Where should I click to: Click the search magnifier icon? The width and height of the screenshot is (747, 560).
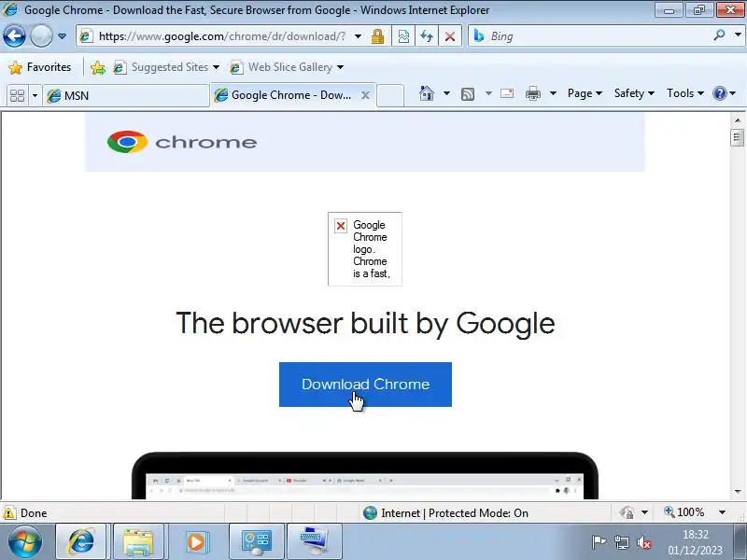point(719,35)
